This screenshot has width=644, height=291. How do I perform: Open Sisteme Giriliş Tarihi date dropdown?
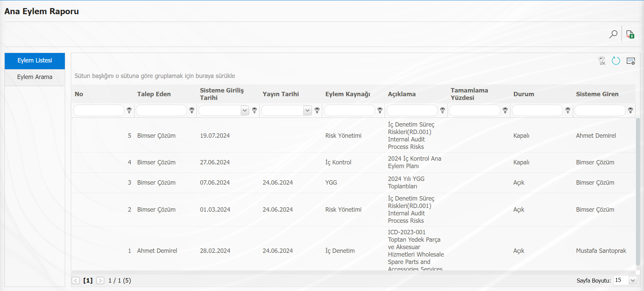245,110
